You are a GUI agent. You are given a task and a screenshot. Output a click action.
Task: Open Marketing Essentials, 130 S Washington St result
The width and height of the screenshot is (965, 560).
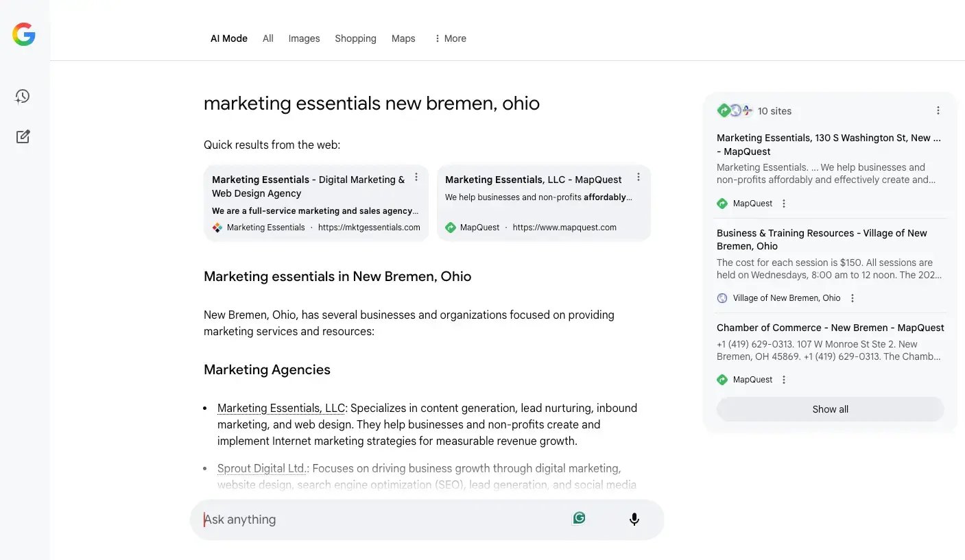pyautogui.click(x=829, y=145)
